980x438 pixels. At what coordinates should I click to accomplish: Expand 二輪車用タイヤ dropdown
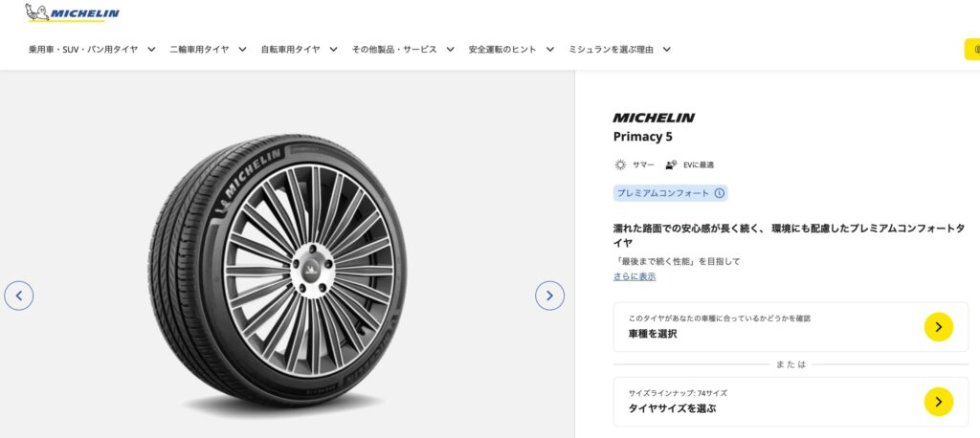pos(208,49)
